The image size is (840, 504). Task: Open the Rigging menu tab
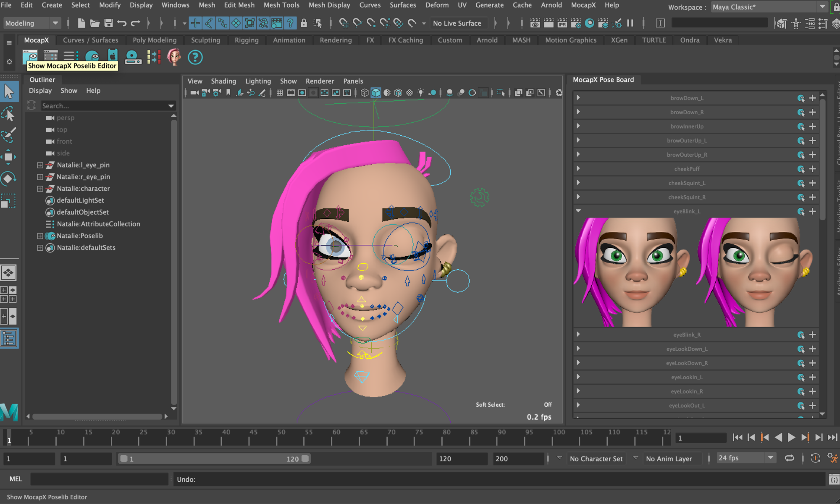coord(245,39)
